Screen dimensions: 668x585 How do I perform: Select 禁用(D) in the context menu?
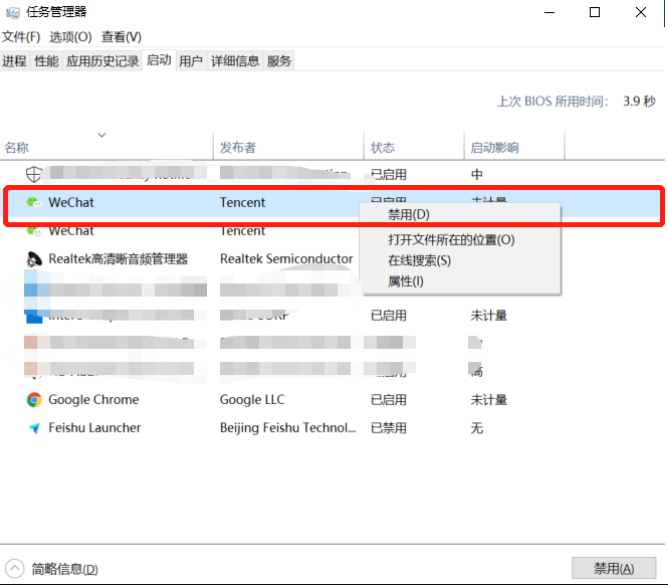point(408,215)
